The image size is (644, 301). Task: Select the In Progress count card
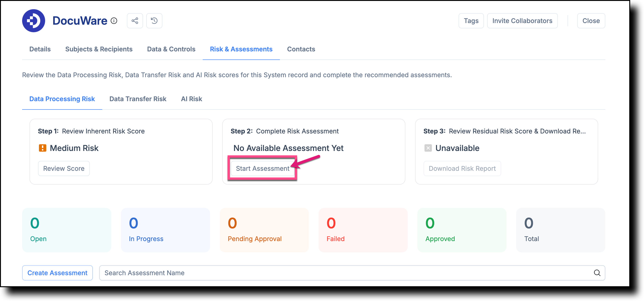pyautogui.click(x=165, y=230)
